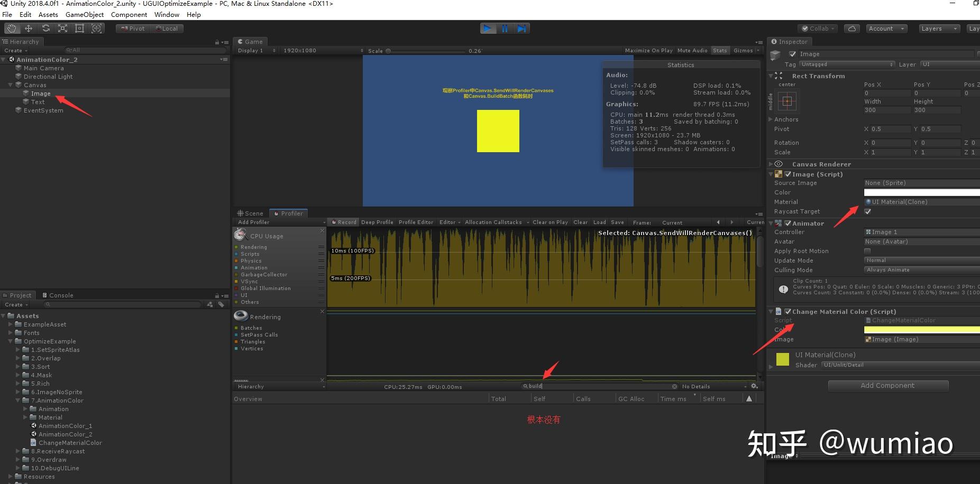Viewport: 980px width, 484px height.
Task: Click the Pause button
Action: click(505, 28)
